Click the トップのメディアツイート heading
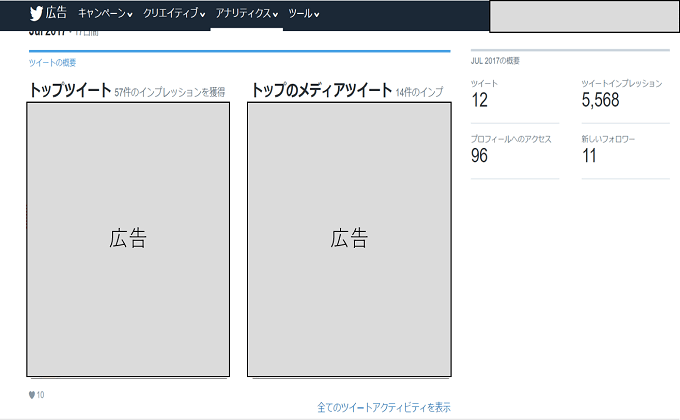Viewport: 680px width, 420px height. click(321, 90)
